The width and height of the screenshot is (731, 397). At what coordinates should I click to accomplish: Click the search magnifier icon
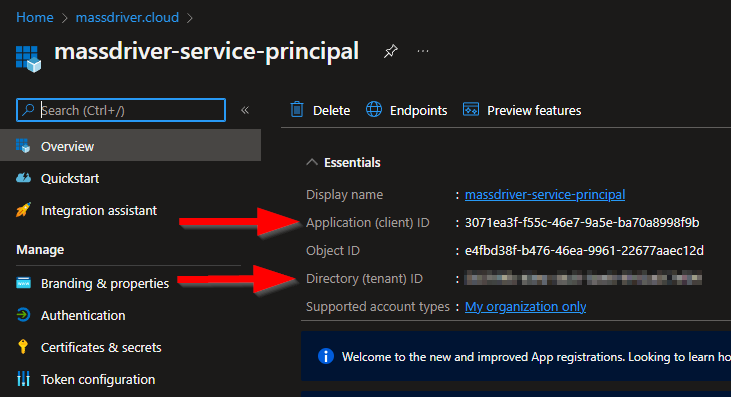pos(28,110)
